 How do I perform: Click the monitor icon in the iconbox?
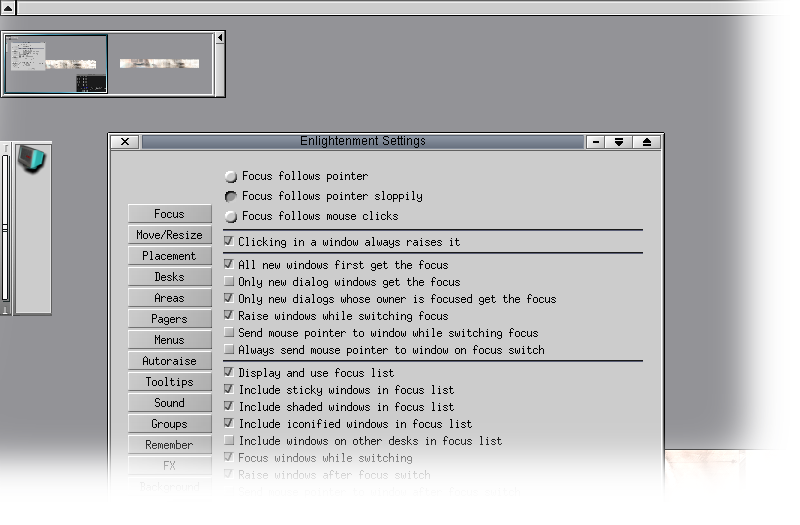tap(32, 159)
